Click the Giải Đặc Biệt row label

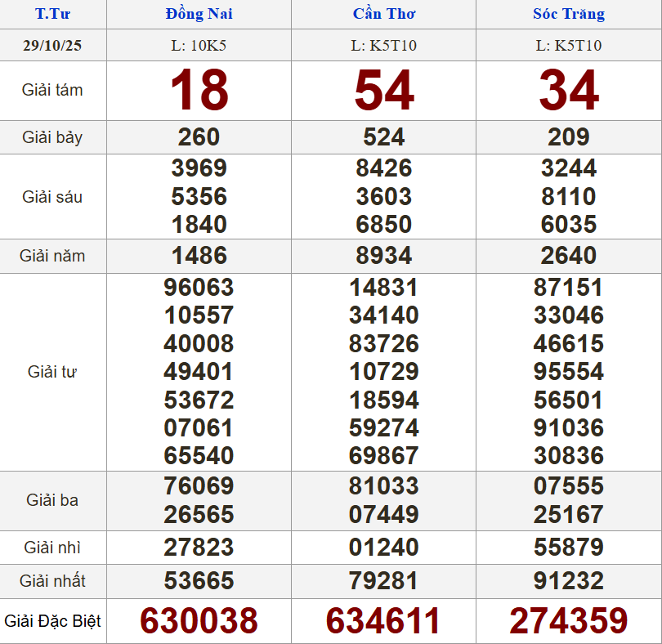pos(52,621)
